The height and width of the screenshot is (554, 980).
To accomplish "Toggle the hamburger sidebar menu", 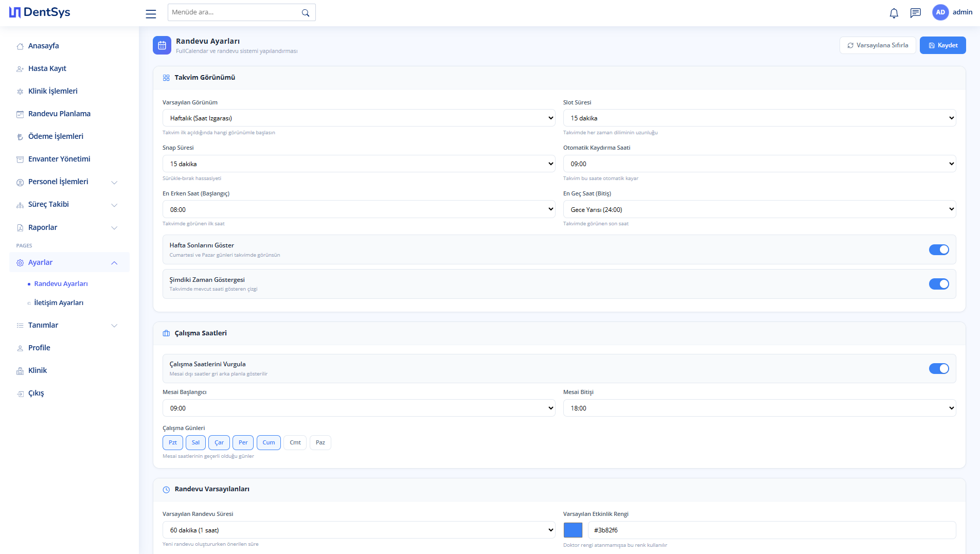I will (x=151, y=14).
